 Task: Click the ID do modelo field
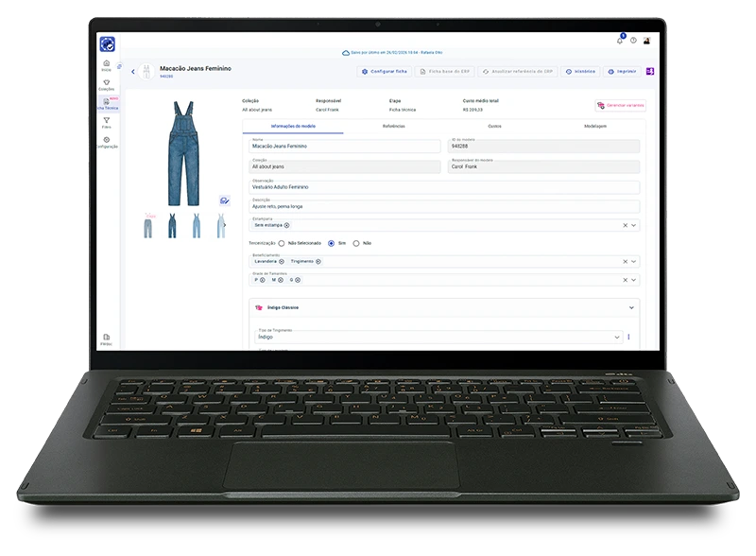[x=543, y=147]
